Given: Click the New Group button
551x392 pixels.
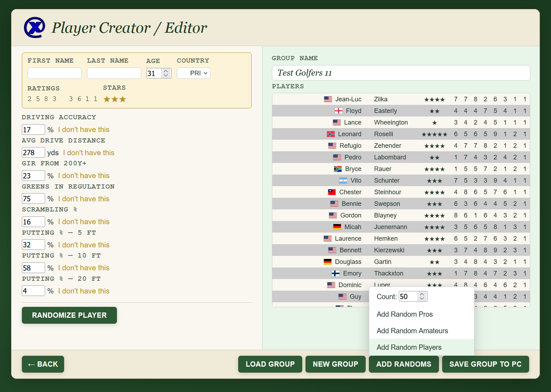Looking at the screenshot, I should click(335, 364).
